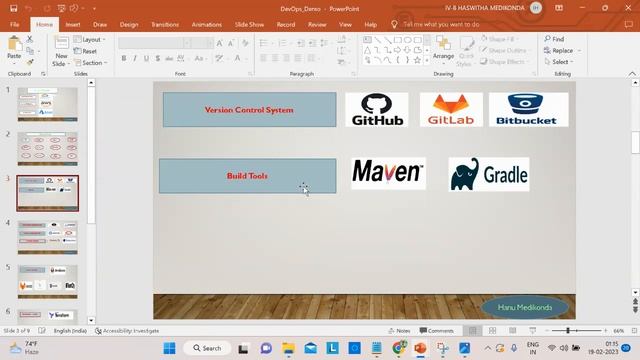Open the Font Color picker
Image resolution: width=640 pixels, height=360 pixels.
240,58
